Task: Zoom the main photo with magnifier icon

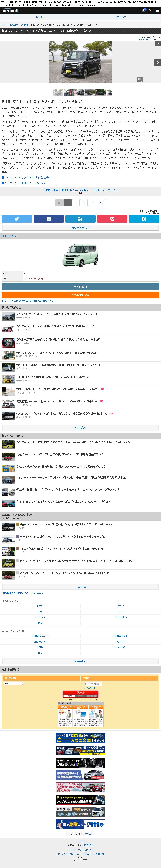Action: [140, 80]
